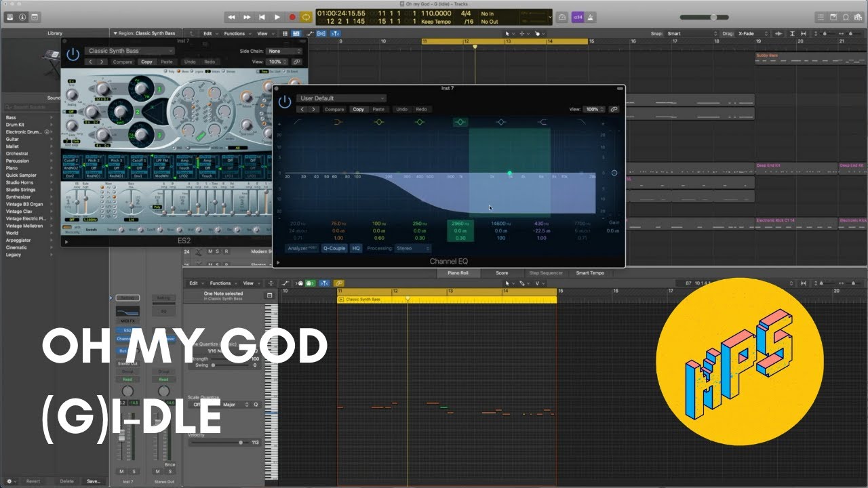Viewport: 868px width, 488px height.
Task: Enable the low cut filter band icon
Action: point(298,122)
